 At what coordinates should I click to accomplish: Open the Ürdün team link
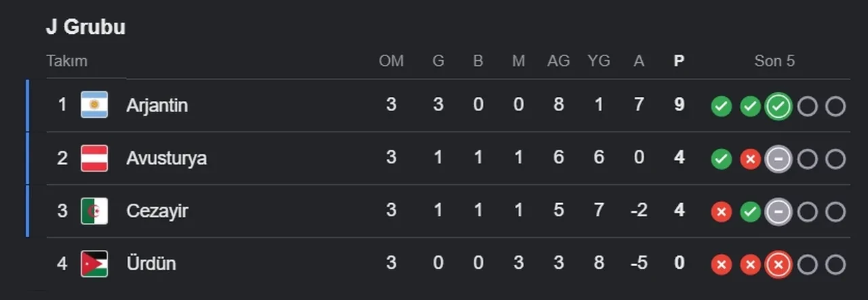(151, 263)
